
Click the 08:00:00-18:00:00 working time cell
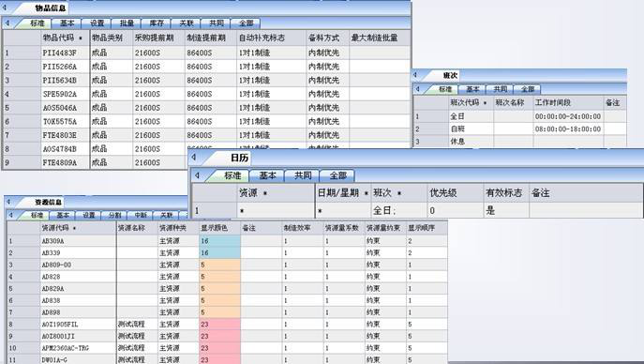pos(568,129)
